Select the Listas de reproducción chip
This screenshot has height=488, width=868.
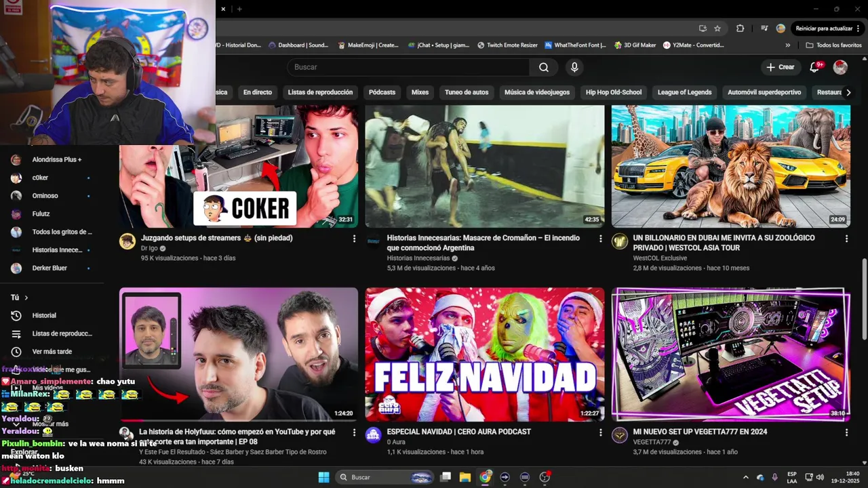pos(320,92)
